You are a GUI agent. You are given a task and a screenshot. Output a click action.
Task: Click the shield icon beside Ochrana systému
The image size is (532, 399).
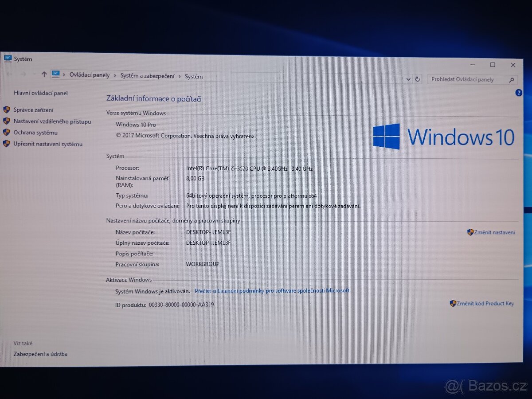pyautogui.click(x=6, y=132)
